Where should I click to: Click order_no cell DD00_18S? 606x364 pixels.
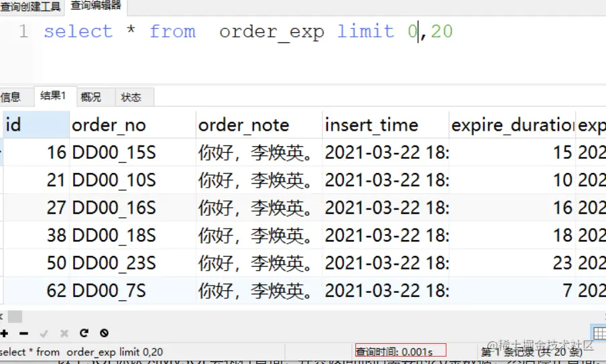tap(133, 235)
